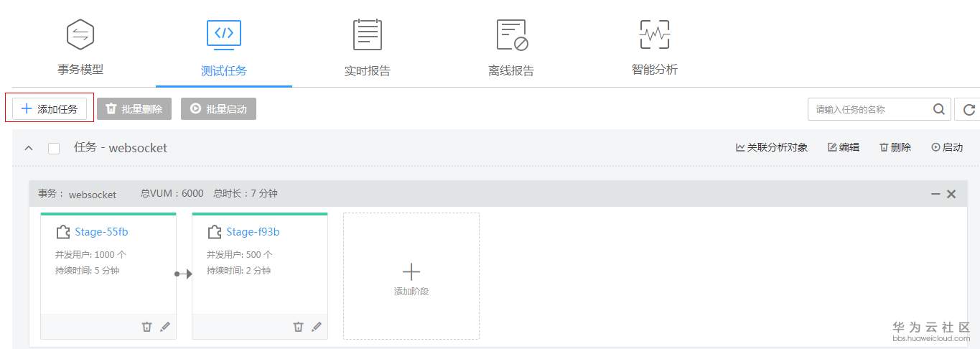Click the plus icon to add stage
This screenshot has width=980, height=349.
[411, 271]
